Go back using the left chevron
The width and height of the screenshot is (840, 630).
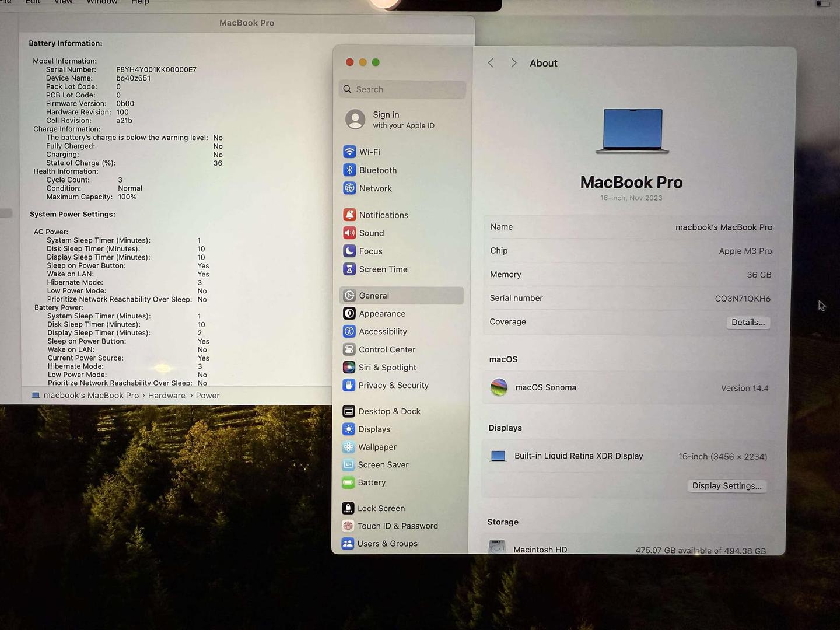click(491, 63)
